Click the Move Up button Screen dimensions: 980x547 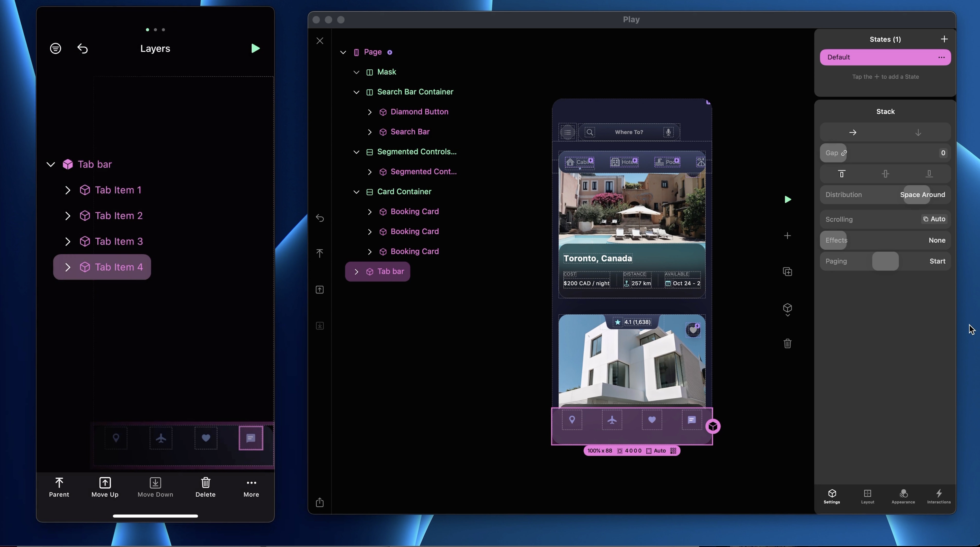(x=105, y=487)
